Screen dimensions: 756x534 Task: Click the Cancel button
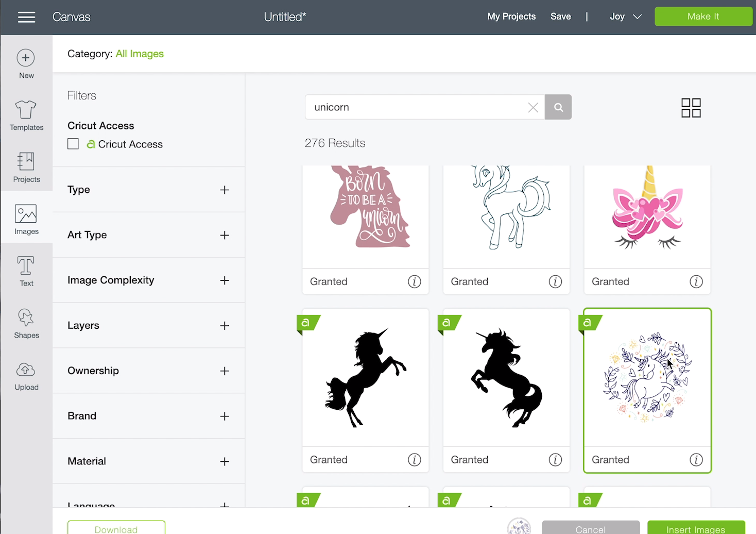(x=591, y=528)
